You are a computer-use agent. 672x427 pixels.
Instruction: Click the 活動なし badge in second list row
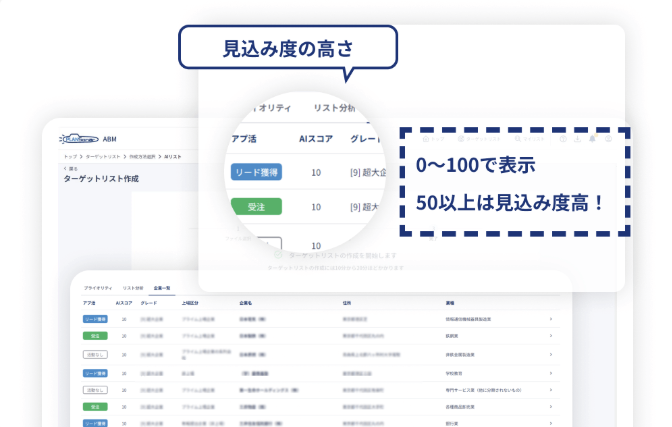[95, 355]
